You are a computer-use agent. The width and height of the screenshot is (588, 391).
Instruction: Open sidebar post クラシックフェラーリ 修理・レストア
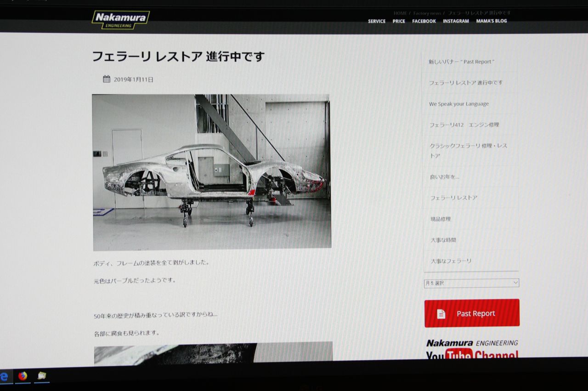click(468, 151)
